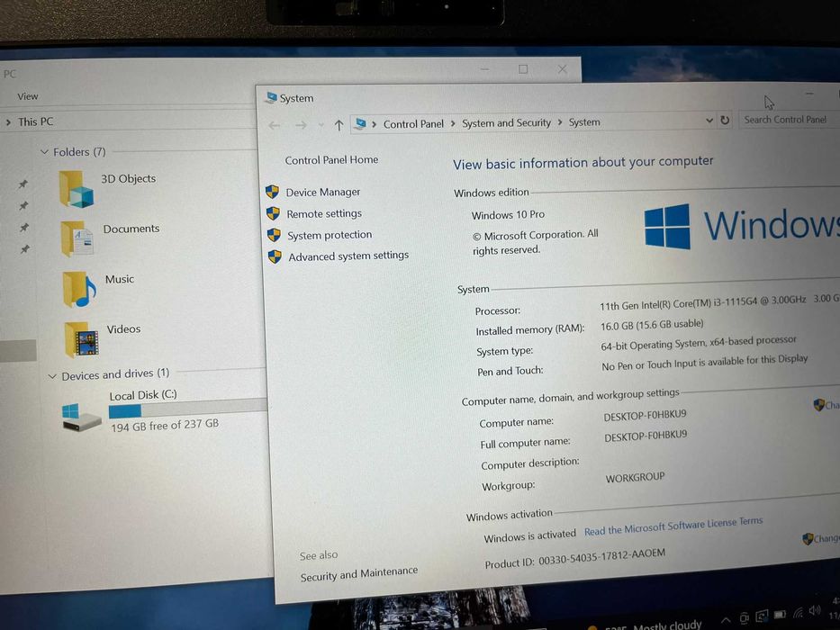
Task: Open Advanced system settings
Action: pyautogui.click(x=348, y=256)
